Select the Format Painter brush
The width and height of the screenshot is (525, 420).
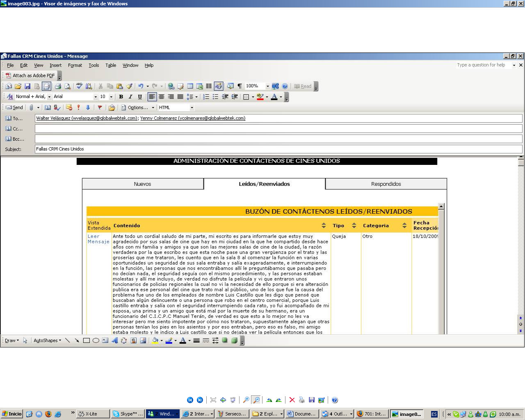130,86
